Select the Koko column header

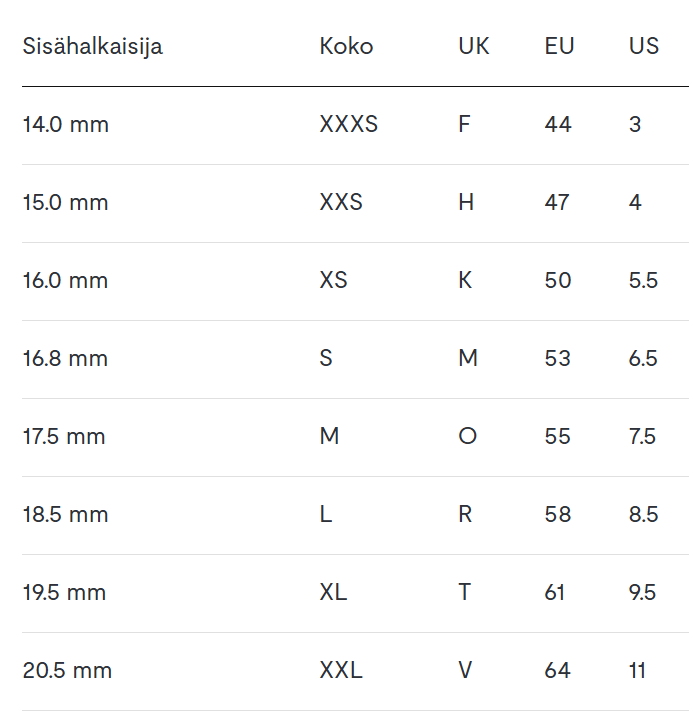tap(346, 46)
